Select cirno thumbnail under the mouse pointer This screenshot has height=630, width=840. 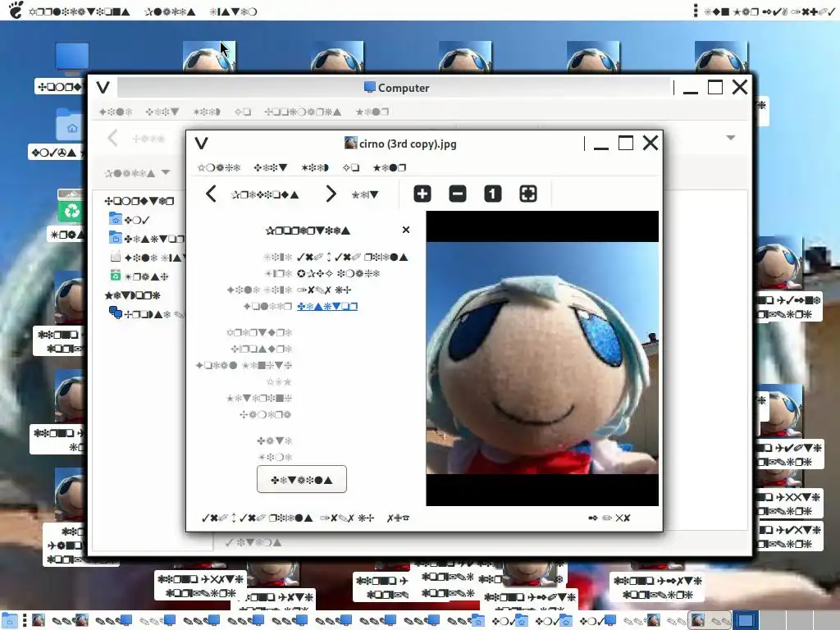coord(209,57)
